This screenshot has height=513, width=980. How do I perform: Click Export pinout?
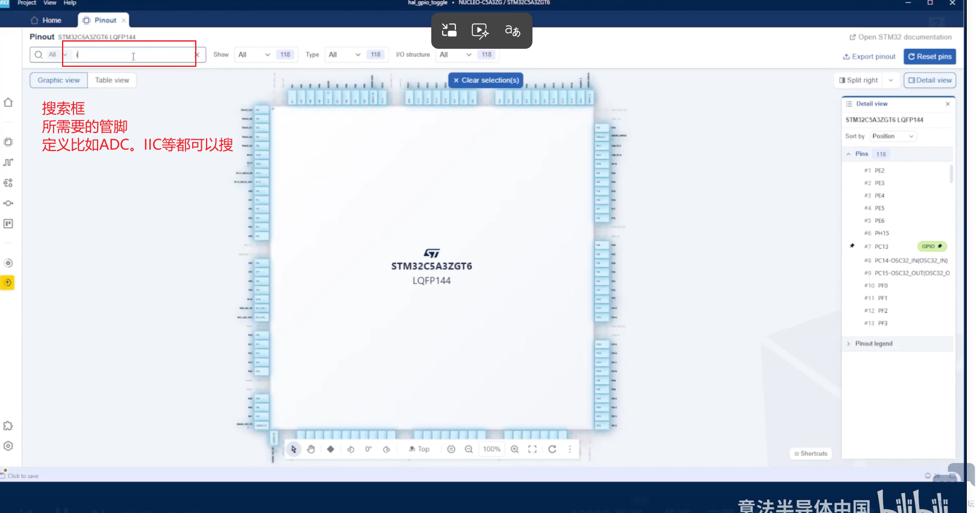click(869, 57)
